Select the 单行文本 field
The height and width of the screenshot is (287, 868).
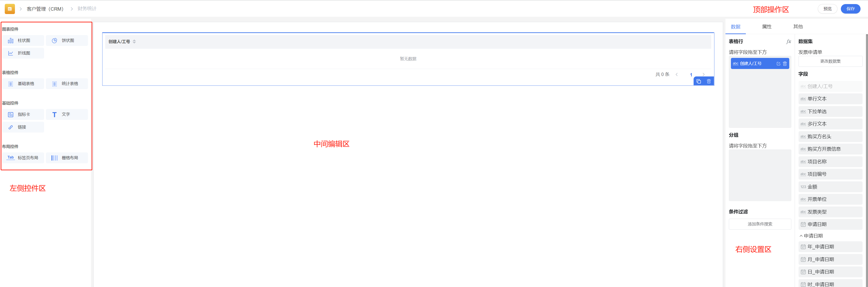tap(830, 99)
